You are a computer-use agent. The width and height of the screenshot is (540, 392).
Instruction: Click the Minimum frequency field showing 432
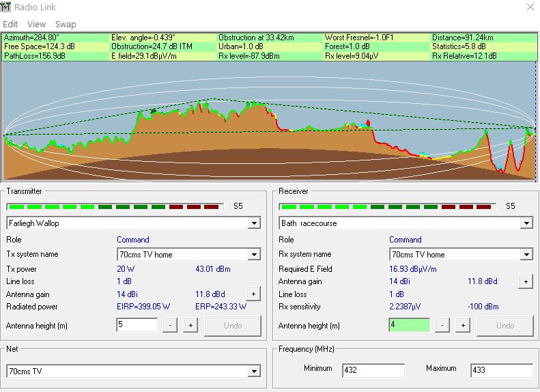(373, 370)
